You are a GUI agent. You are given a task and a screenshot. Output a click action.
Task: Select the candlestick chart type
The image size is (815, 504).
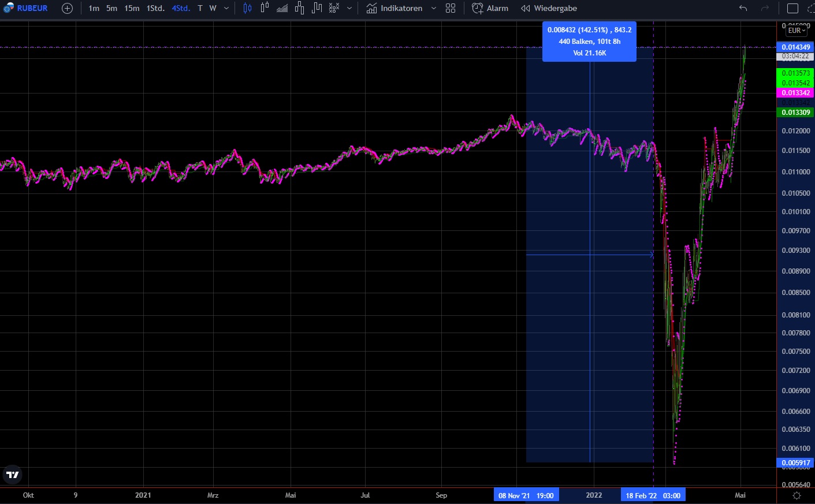click(x=247, y=8)
